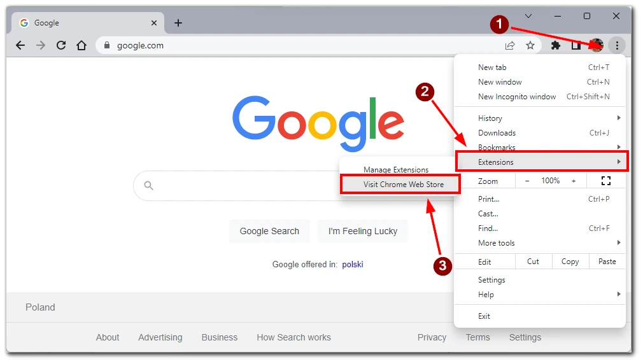Open History menu item
Screen dimensions: 643x364
click(x=540, y=118)
